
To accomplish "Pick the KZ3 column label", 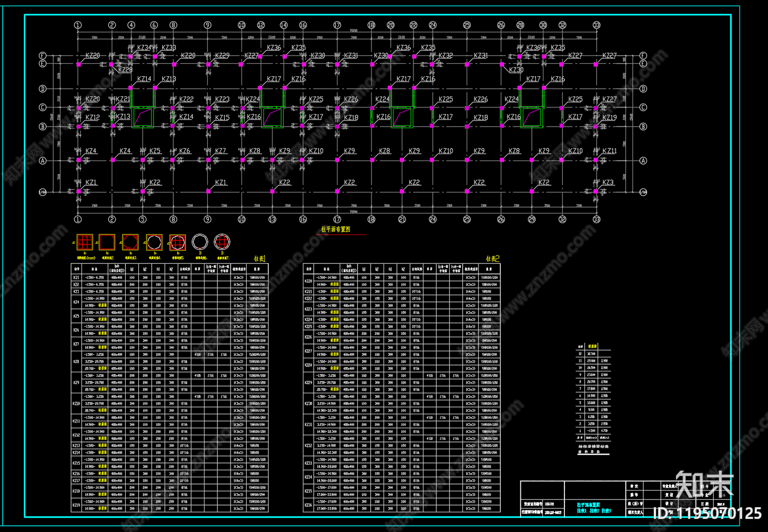I will tap(608, 183).
